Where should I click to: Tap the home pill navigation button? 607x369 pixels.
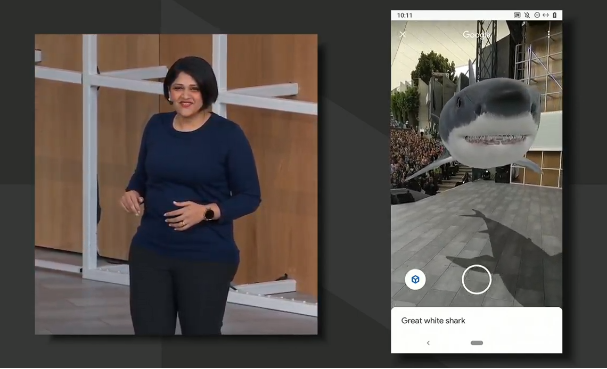coord(477,343)
